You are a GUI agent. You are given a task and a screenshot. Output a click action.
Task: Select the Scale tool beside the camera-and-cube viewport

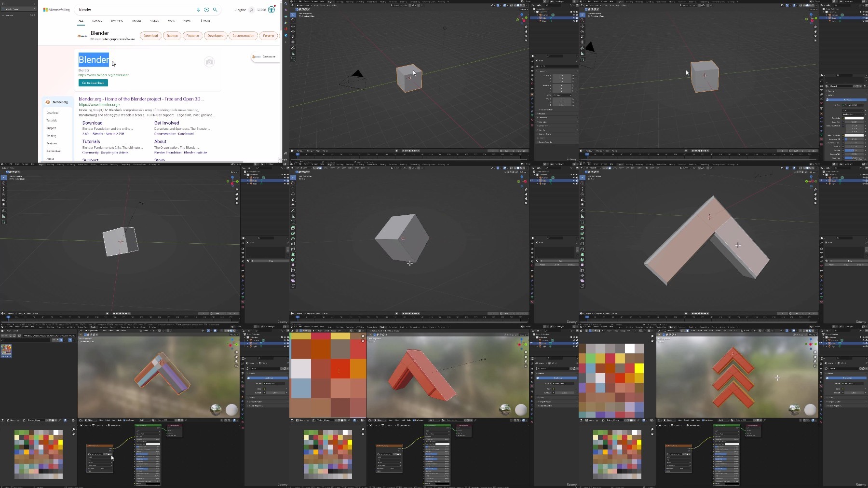[x=293, y=37]
